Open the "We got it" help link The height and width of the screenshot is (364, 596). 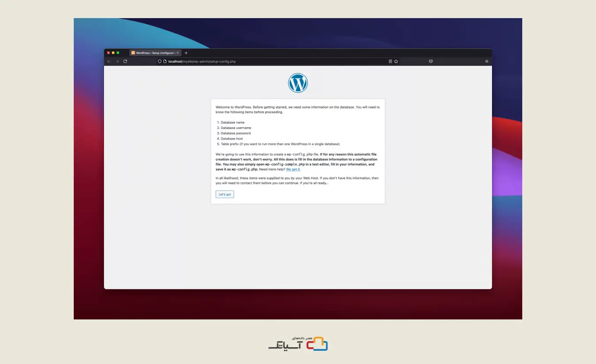(x=293, y=169)
